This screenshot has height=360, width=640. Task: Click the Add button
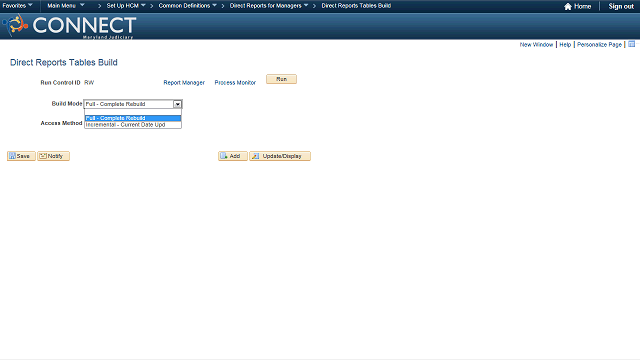233,156
